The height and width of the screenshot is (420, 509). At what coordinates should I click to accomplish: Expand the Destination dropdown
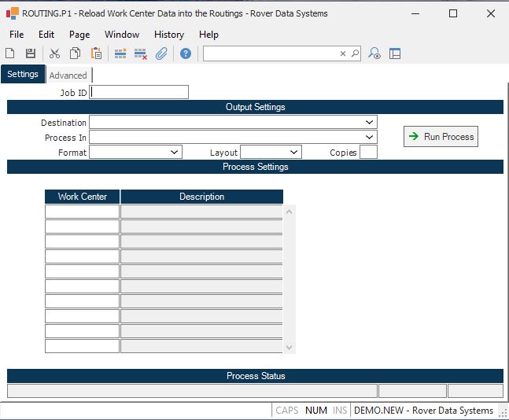pyautogui.click(x=369, y=123)
